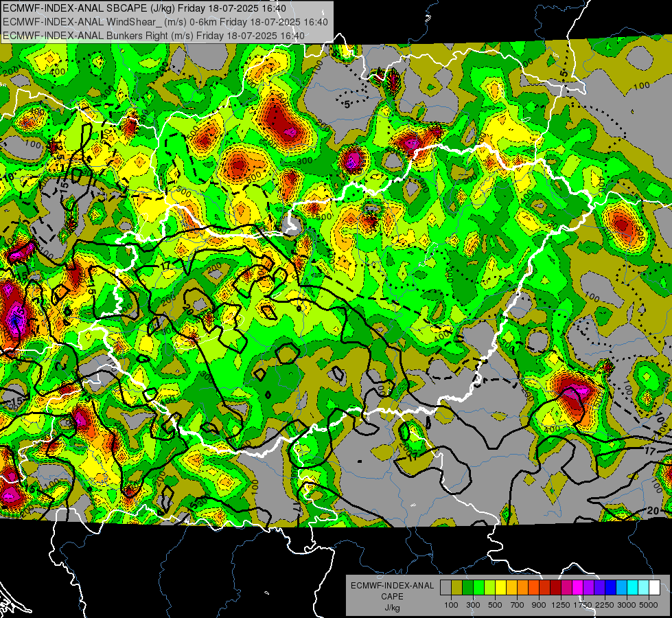Click the ECMWF-INDEX-ANAL legend title
Screen dimensions: 672x618
393,586
